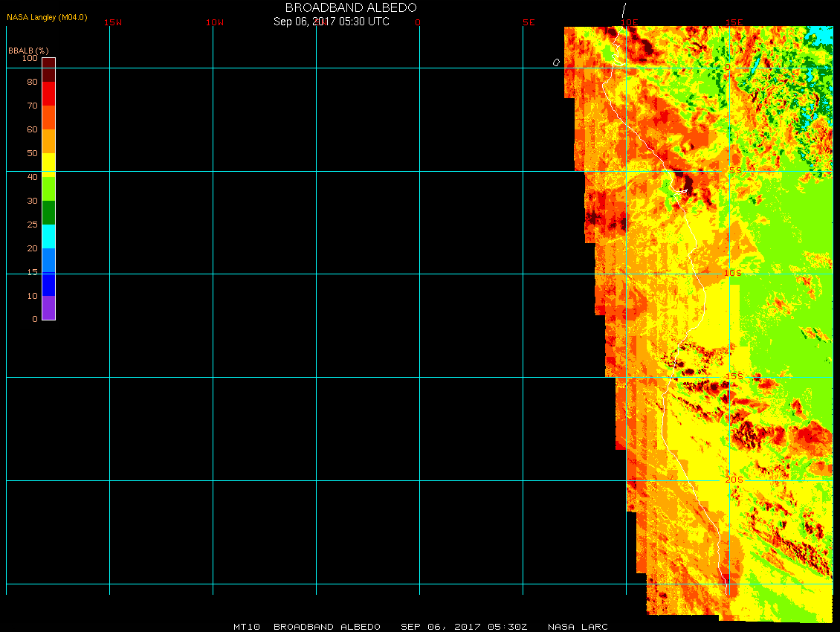Image resolution: width=840 pixels, height=632 pixels.
Task: Click the 15W longitude label
Action: [x=113, y=22]
